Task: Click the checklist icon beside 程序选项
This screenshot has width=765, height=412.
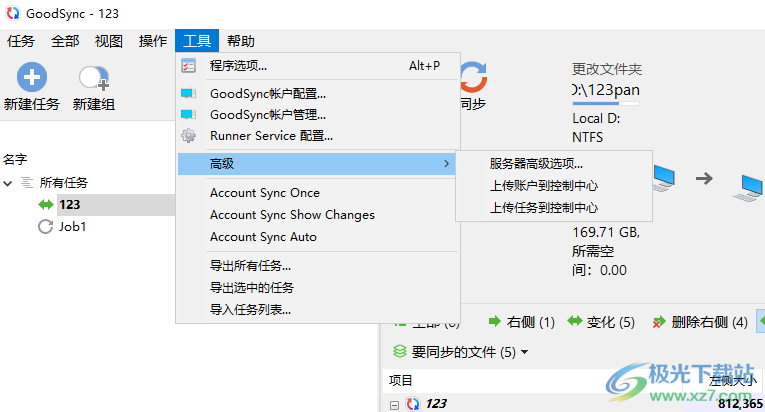Action: (188, 65)
